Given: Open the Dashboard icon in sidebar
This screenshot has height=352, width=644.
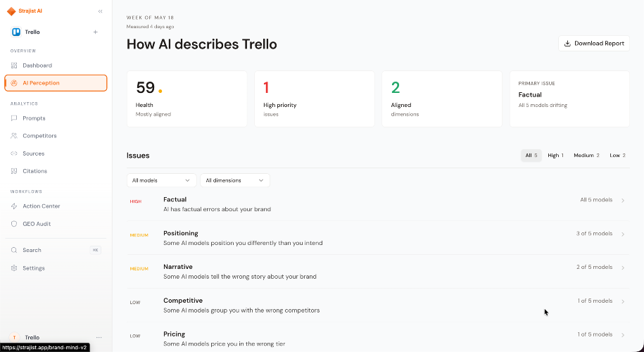Looking at the screenshot, I should [14, 65].
